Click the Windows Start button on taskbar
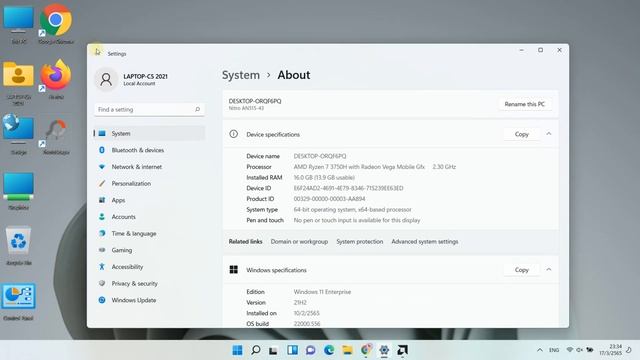Viewport: 640px width, 360px height. click(x=237, y=350)
